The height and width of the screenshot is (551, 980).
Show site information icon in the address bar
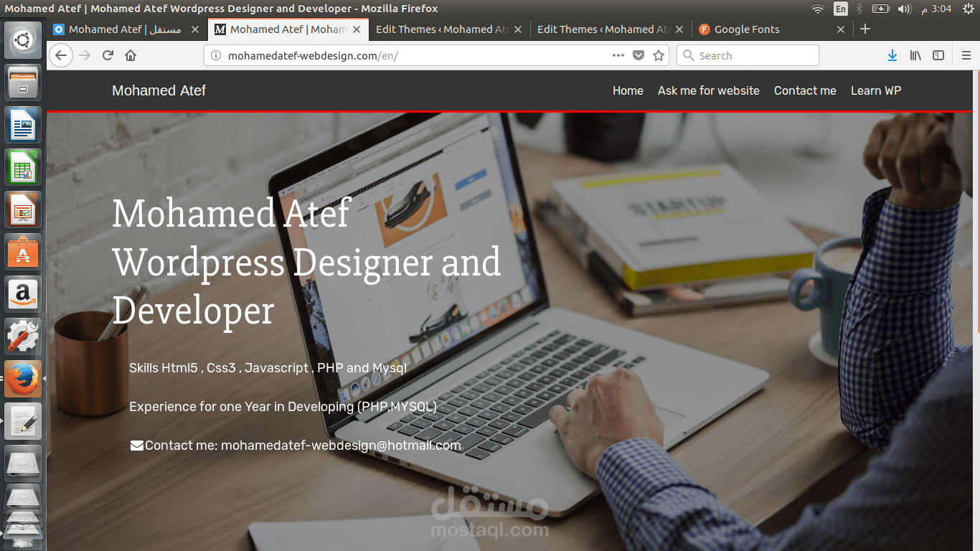click(x=215, y=55)
